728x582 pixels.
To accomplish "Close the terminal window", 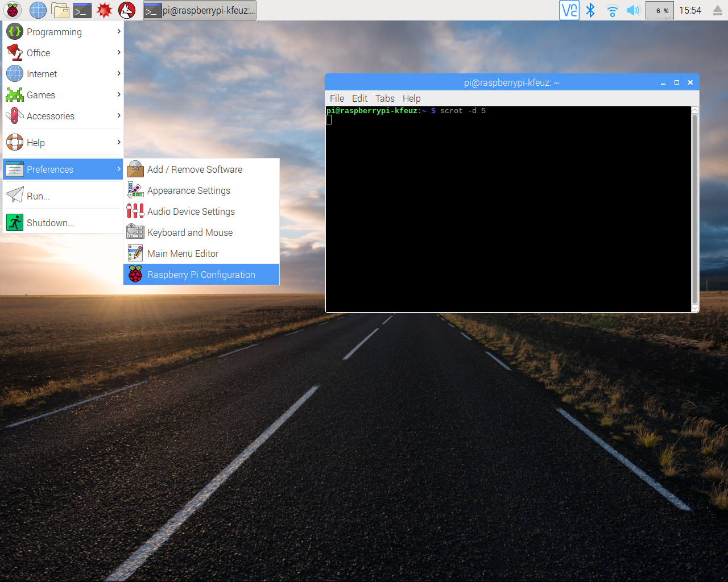I will coord(690,83).
